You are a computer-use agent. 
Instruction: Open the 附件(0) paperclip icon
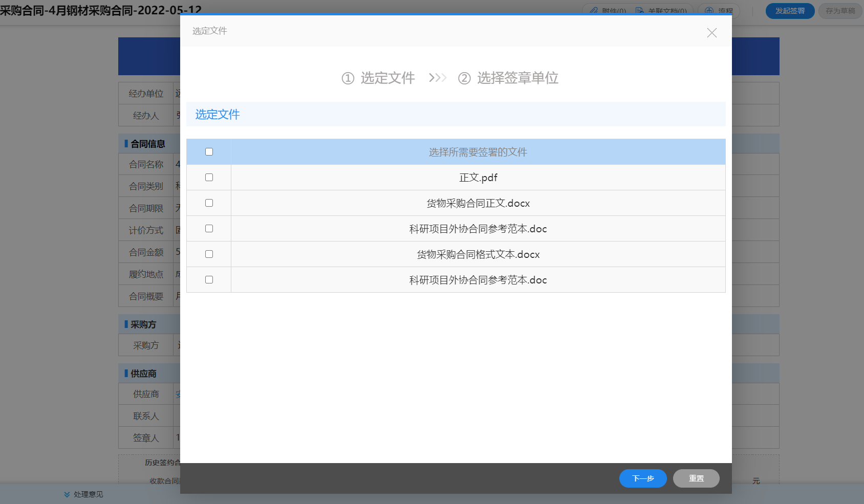594,11
